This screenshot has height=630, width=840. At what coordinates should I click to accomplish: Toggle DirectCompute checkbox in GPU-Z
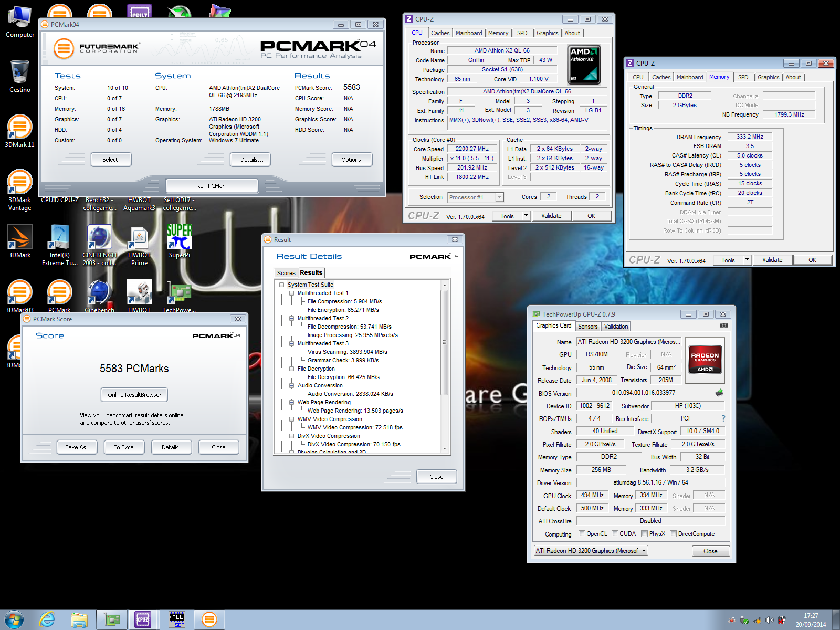tap(673, 534)
